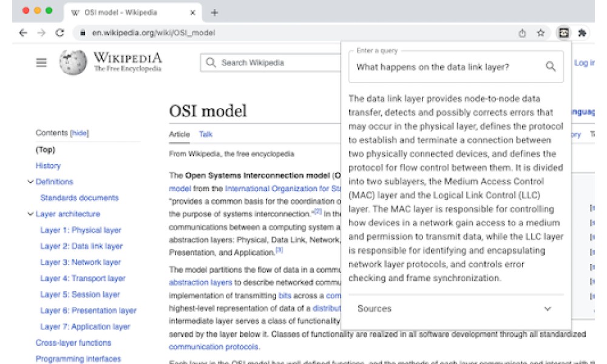
Task: Close the OSI model tab
Action: tap(193, 13)
